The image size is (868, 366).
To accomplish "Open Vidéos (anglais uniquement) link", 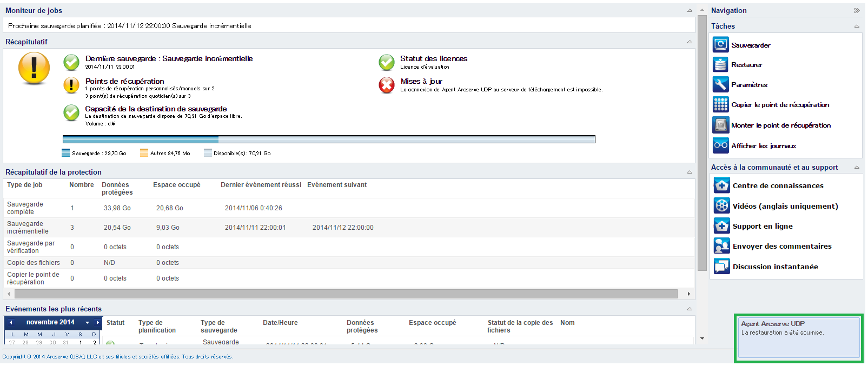I will click(x=785, y=206).
